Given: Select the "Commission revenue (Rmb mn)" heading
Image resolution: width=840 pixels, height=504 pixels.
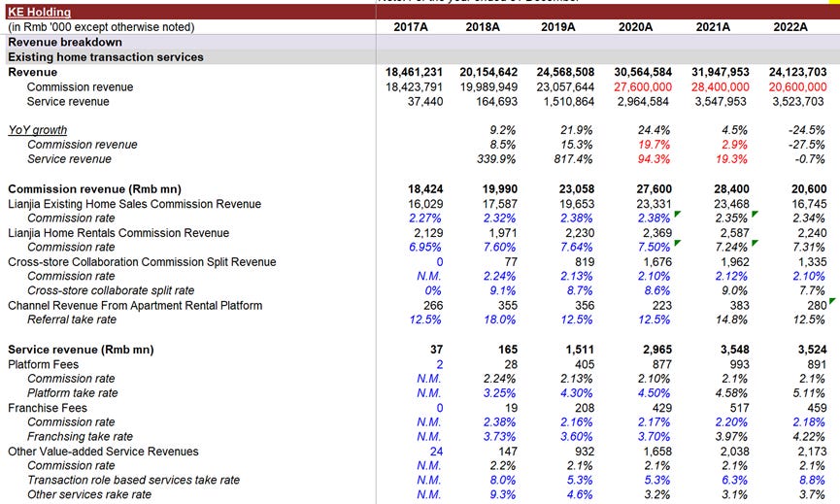Looking at the screenshot, I should tap(94, 188).
